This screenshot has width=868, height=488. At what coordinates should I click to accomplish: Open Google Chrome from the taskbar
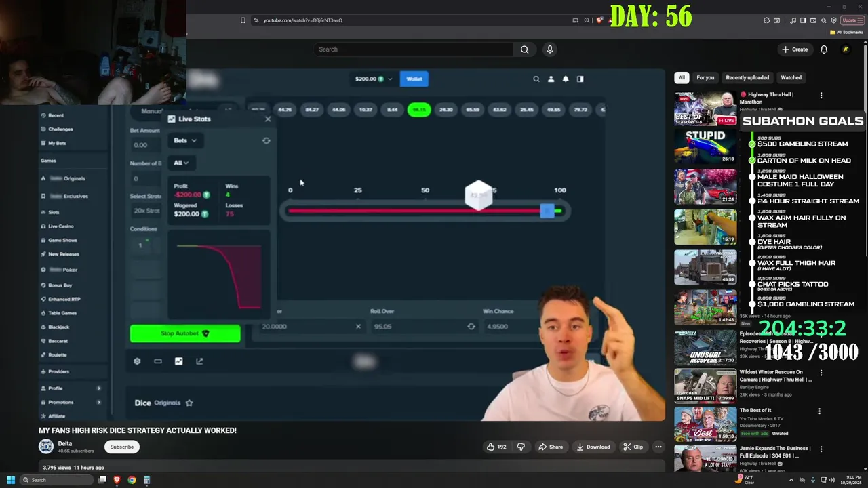132,480
